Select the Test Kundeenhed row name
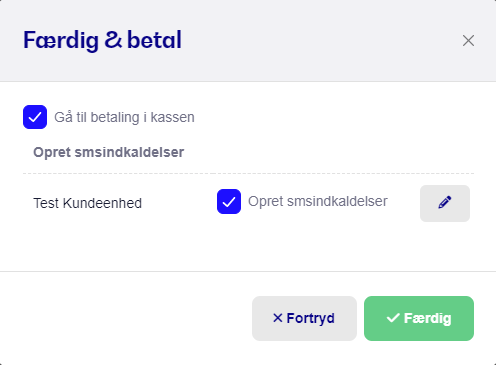496x365 pixels. (x=88, y=203)
